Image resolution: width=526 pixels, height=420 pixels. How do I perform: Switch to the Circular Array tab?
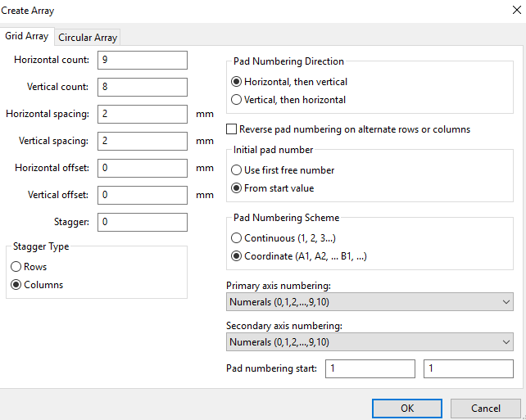click(88, 38)
